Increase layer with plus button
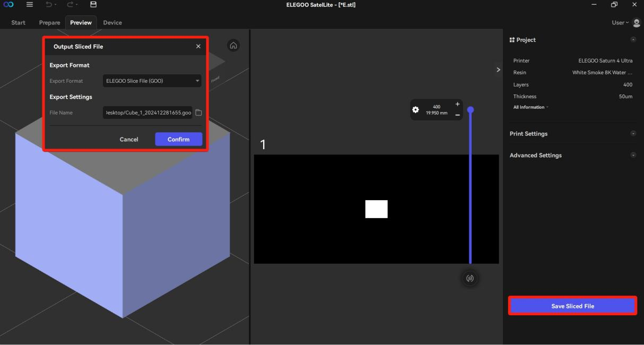 457,104
